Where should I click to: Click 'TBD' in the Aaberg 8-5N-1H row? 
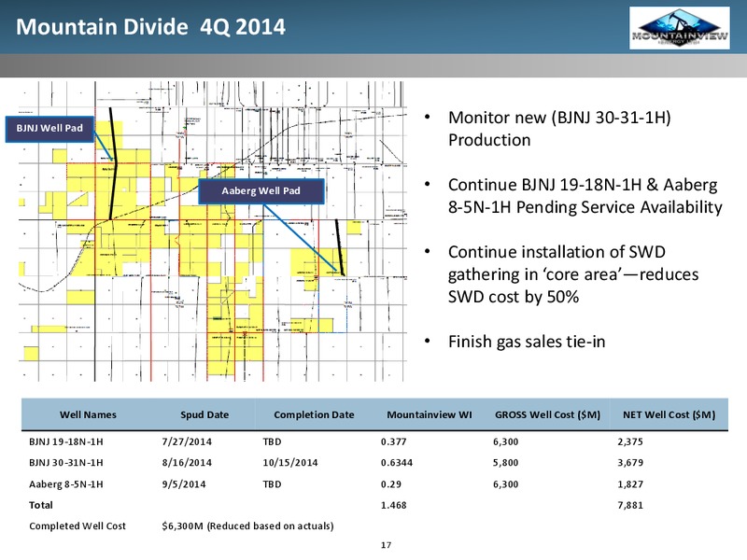coord(272,484)
